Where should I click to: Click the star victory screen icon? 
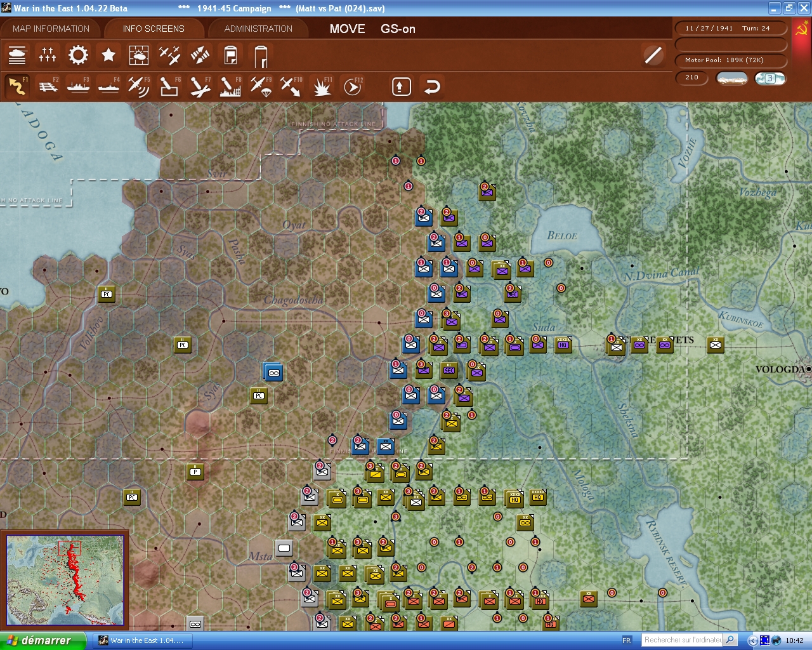(108, 55)
